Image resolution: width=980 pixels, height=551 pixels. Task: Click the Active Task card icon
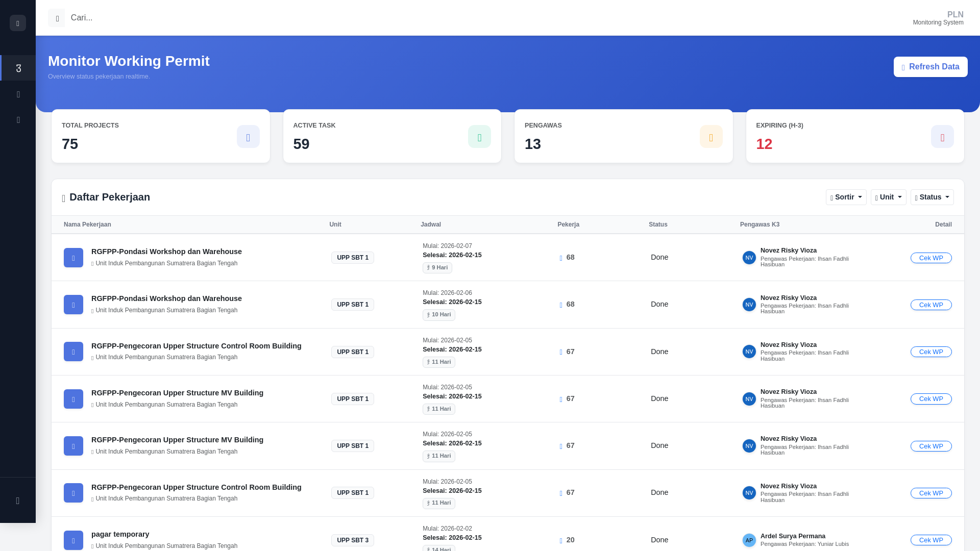[x=479, y=137]
